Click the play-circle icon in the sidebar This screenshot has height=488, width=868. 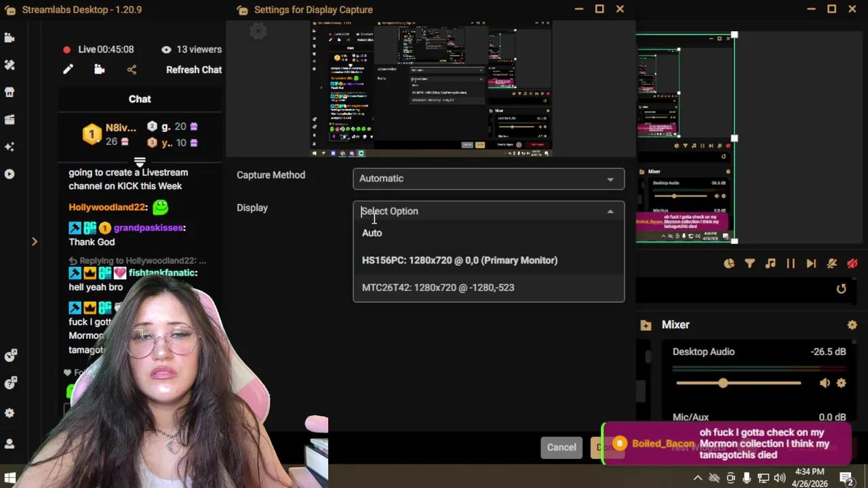[9, 174]
